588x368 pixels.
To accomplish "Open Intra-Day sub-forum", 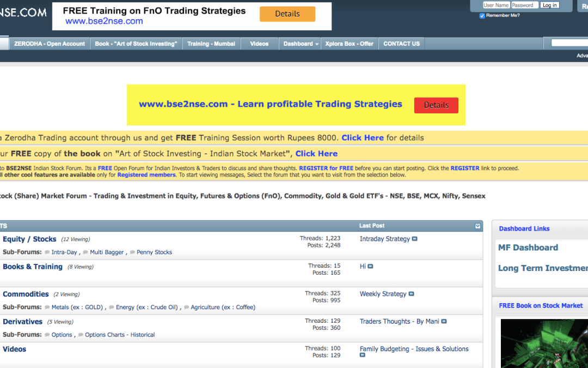I will [64, 252].
